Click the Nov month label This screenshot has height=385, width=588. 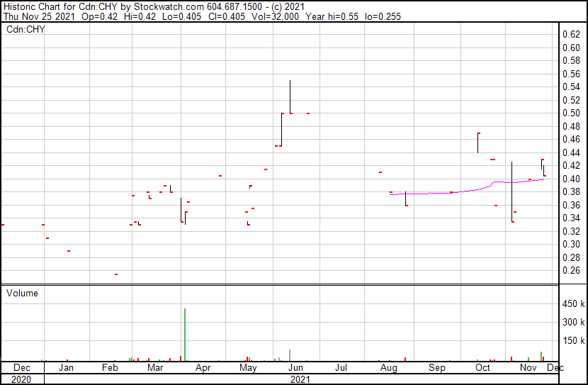528,367
